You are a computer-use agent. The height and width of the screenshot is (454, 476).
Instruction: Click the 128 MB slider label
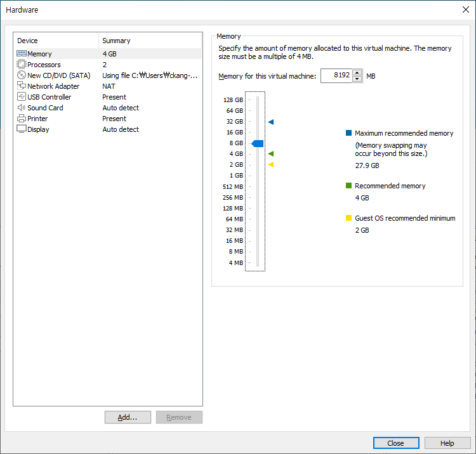pos(233,209)
